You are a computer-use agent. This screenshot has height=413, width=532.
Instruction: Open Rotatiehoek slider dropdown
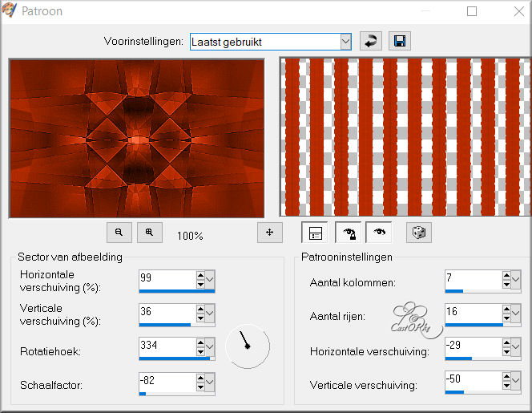coord(210,346)
